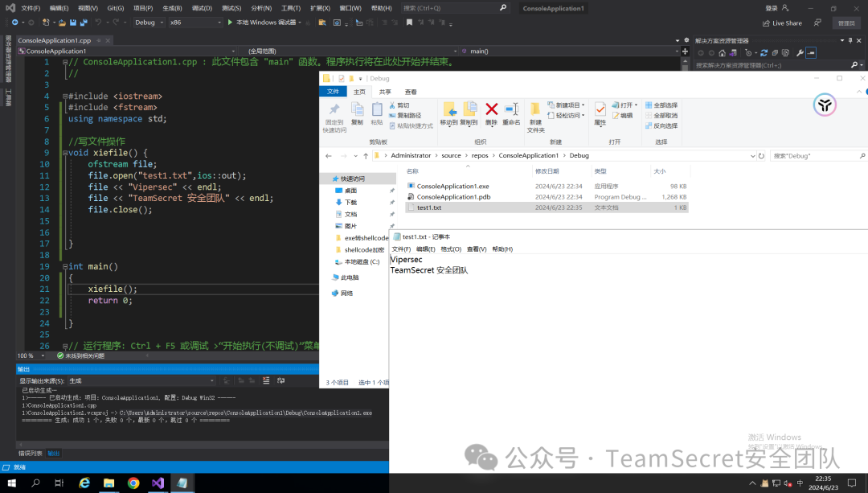The height and width of the screenshot is (493, 868).
Task: Click the 删除 red X icon in Explorer ribbon
Action: tap(492, 109)
